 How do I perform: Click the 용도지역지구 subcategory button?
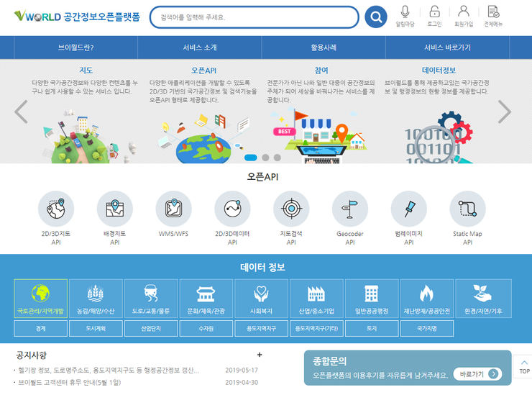click(261, 328)
